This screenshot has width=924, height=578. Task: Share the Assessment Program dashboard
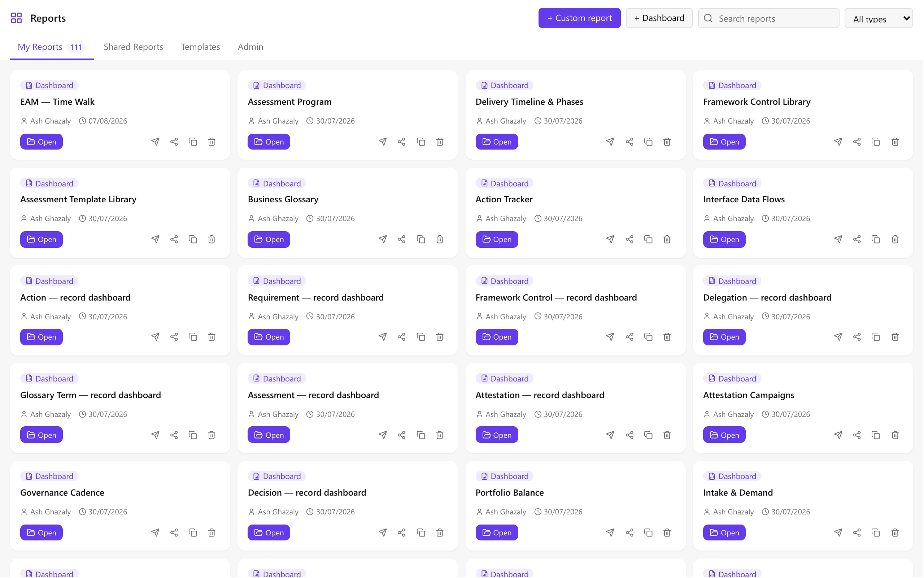click(x=402, y=142)
